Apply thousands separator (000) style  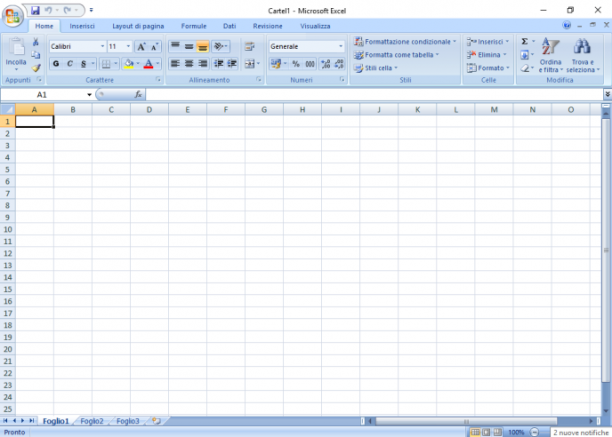click(x=310, y=64)
